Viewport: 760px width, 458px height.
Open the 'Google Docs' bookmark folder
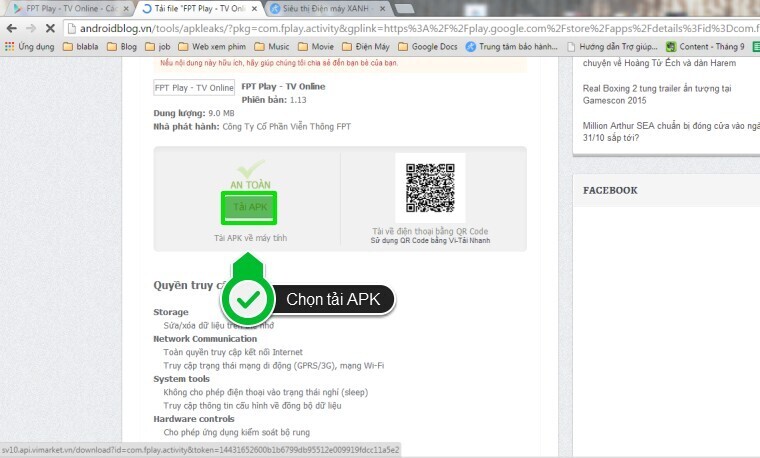(428, 47)
